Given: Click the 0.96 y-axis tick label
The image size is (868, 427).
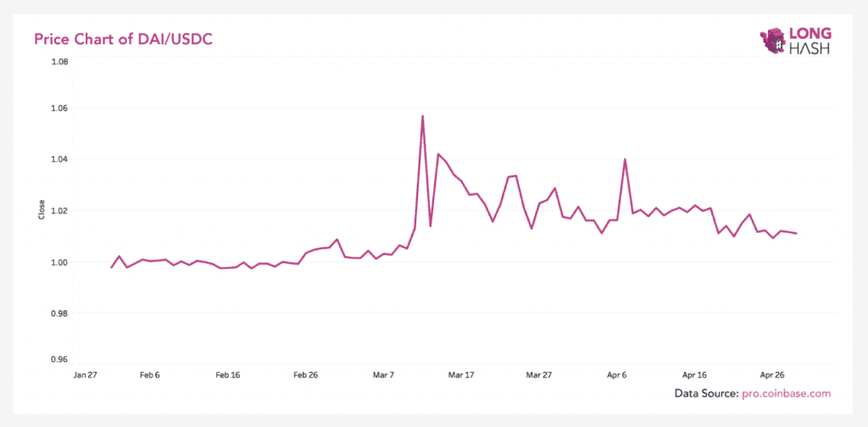Looking at the screenshot, I should [x=59, y=359].
